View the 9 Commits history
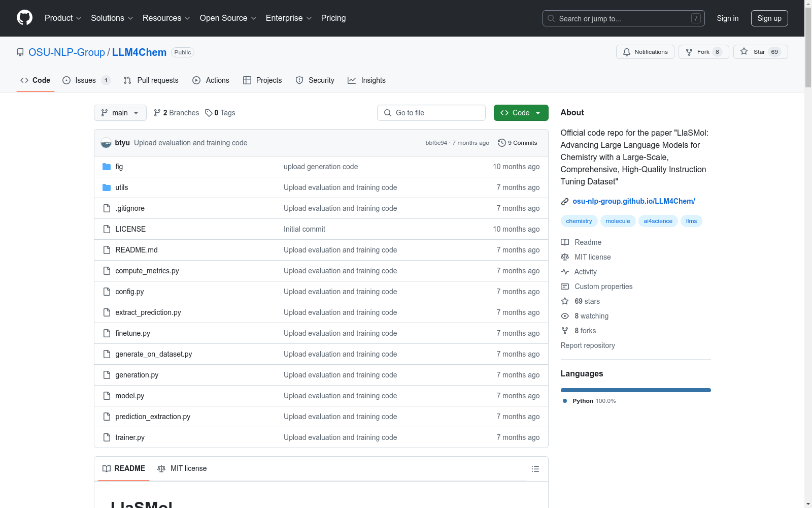This screenshot has height=508, width=812. click(518, 143)
